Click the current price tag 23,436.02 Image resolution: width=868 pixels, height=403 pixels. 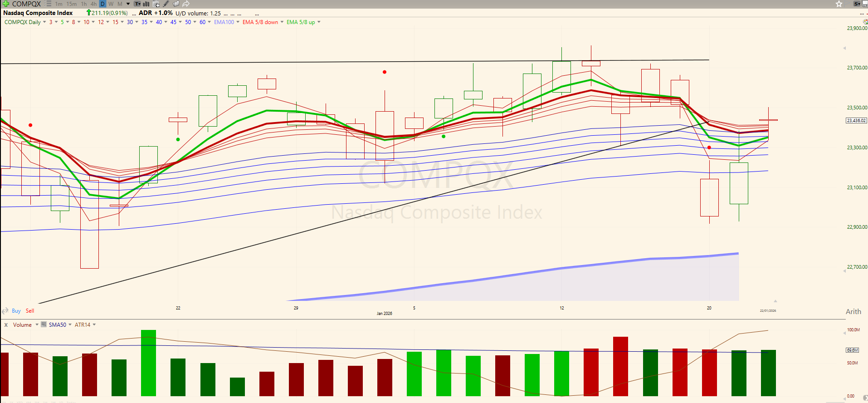click(856, 121)
